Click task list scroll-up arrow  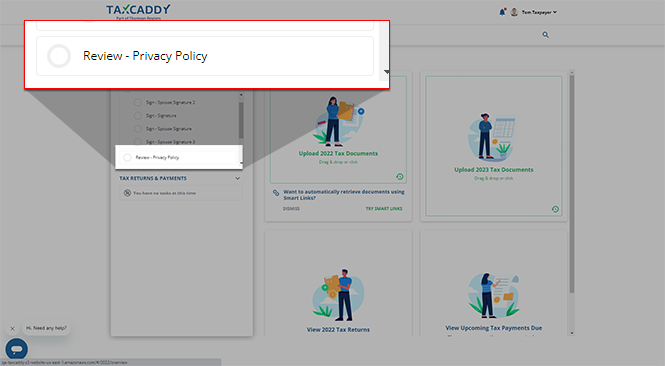241,95
